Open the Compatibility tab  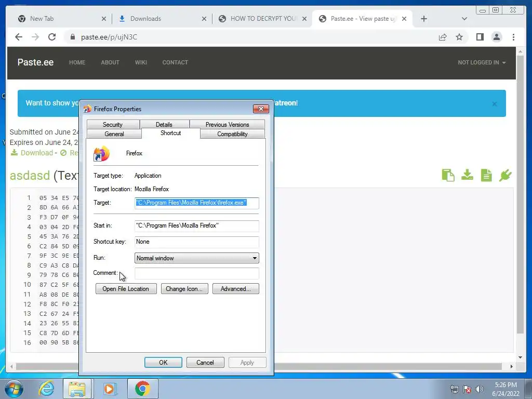(x=232, y=134)
